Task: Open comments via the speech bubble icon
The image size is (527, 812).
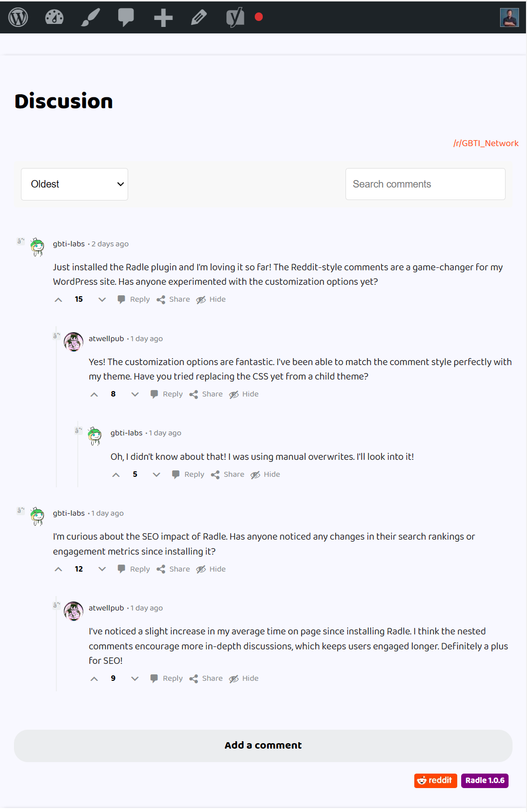Action: 126,17
